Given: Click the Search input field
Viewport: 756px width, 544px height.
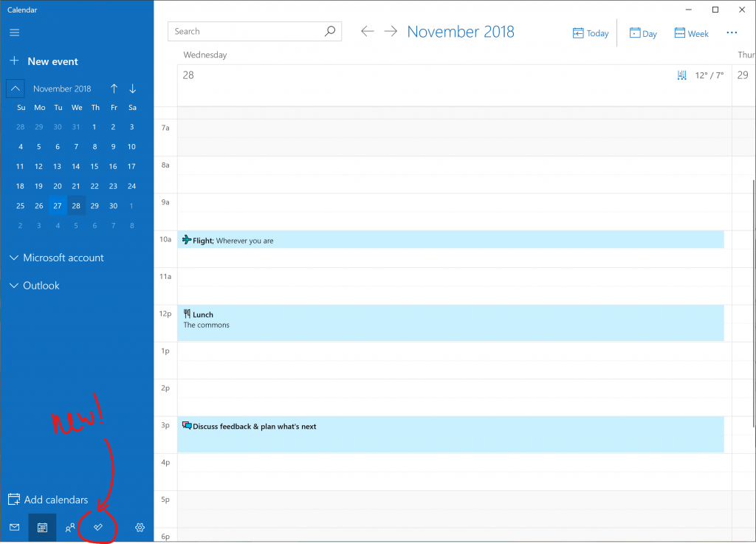Looking at the screenshot, I should tap(255, 31).
